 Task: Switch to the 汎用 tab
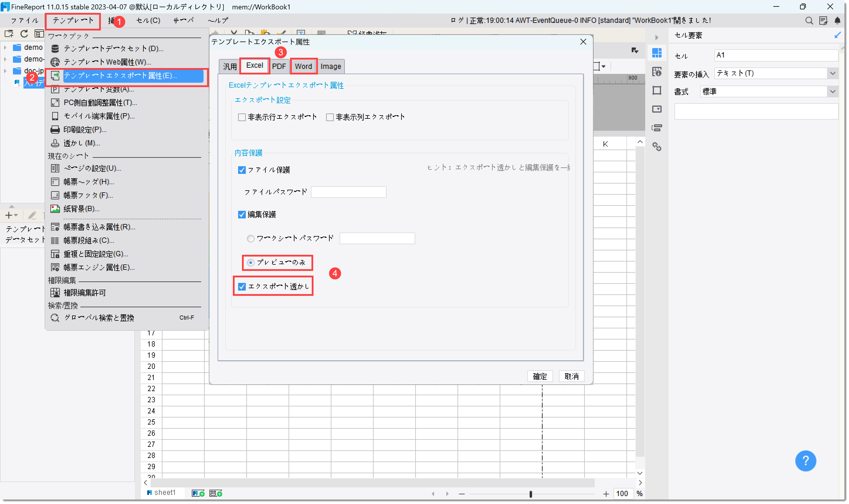(x=230, y=67)
